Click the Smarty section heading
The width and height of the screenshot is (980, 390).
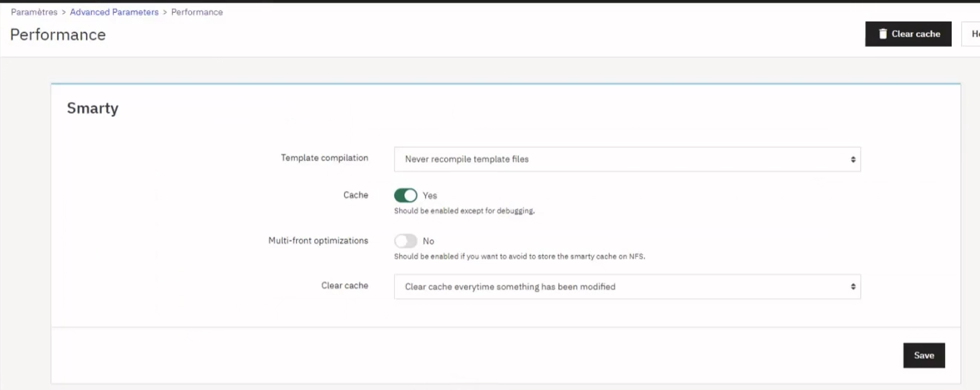click(x=92, y=108)
